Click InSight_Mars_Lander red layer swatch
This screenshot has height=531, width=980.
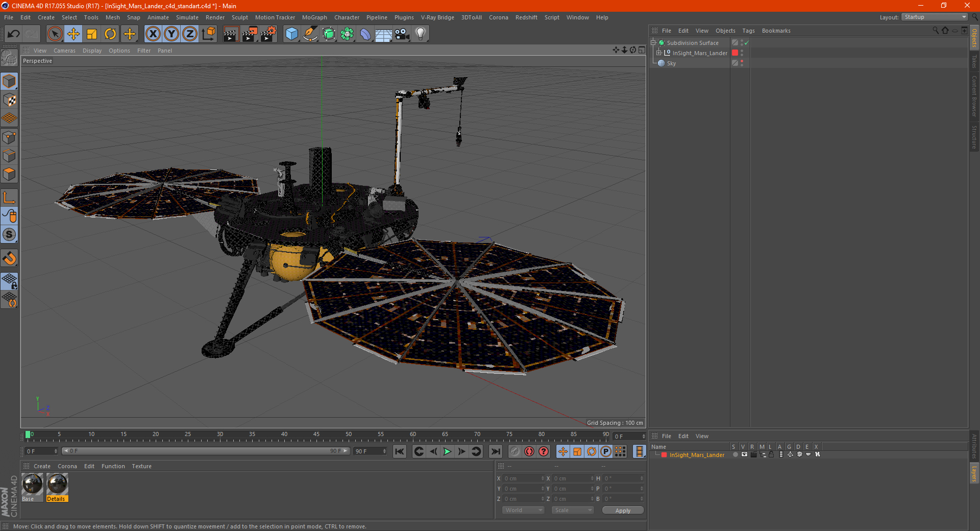click(735, 53)
